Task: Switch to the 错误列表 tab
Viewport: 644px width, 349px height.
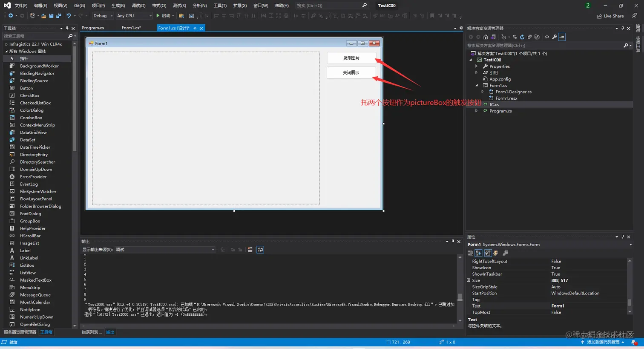Action: click(x=92, y=332)
